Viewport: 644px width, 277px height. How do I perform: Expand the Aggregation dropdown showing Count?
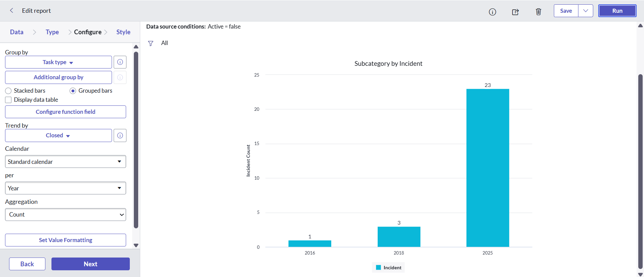(66, 215)
